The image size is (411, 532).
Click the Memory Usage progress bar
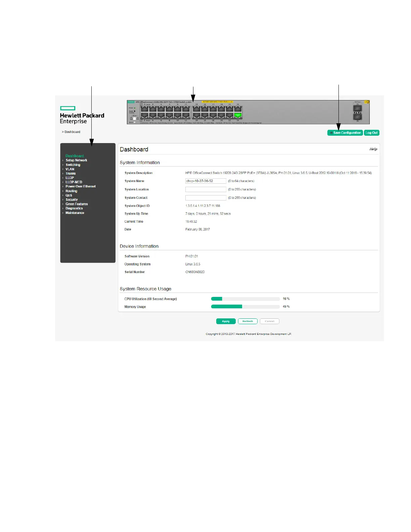[245, 307]
